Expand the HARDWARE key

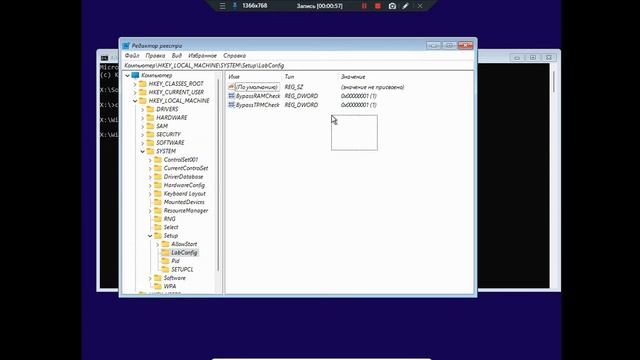[143, 118]
